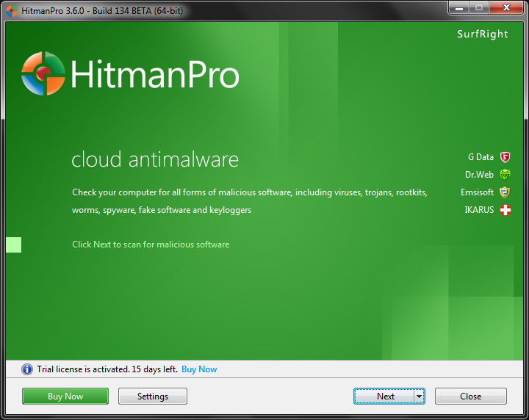Click the HitmanPro logo icon
This screenshot has height=420, width=529.
pyautogui.click(x=43, y=73)
